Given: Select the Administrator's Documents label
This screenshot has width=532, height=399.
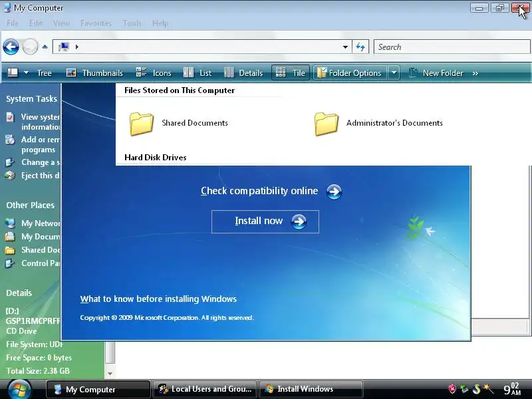Looking at the screenshot, I should click(x=394, y=123).
